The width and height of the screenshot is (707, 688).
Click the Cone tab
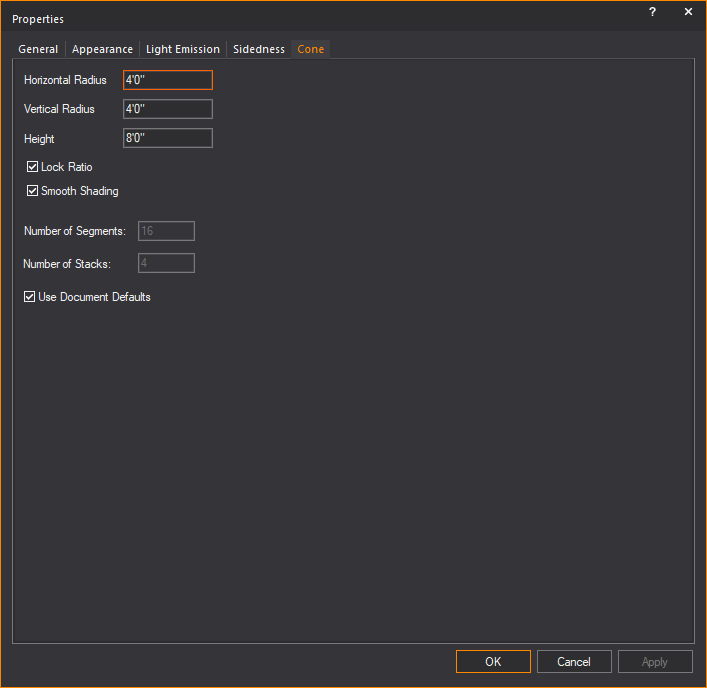click(x=311, y=49)
